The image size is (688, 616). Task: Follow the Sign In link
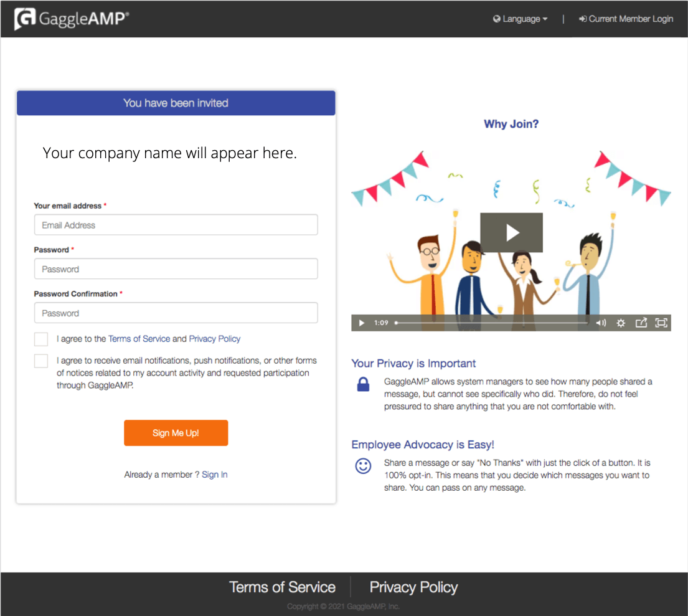(x=215, y=475)
